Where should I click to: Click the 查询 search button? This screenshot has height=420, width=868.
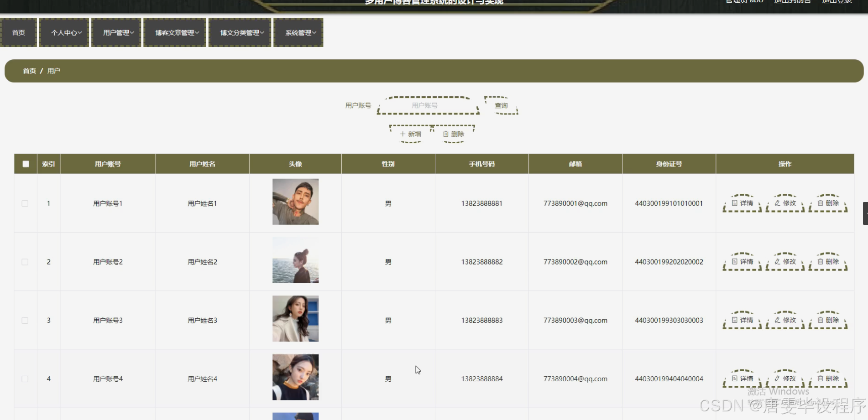tap(501, 105)
